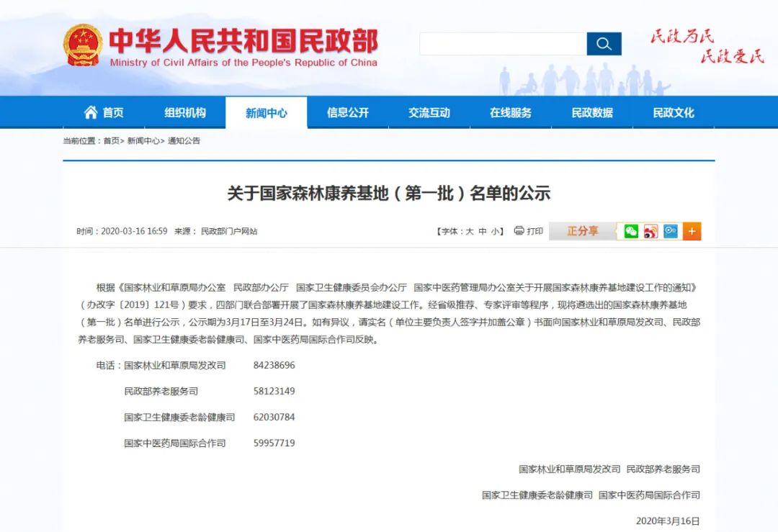The image size is (778, 532).
Task: Click the 打印 print link
Action: tap(535, 231)
